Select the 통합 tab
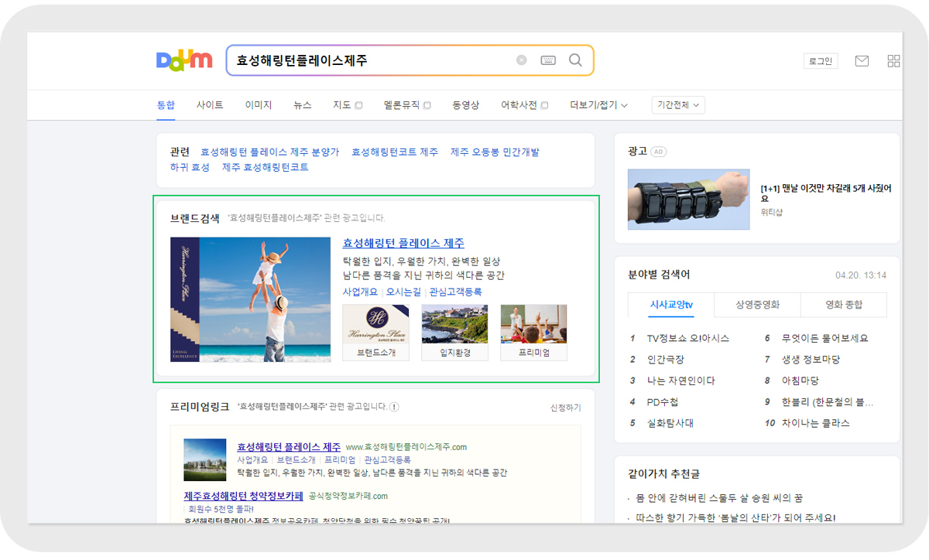929x560 pixels. [166, 105]
